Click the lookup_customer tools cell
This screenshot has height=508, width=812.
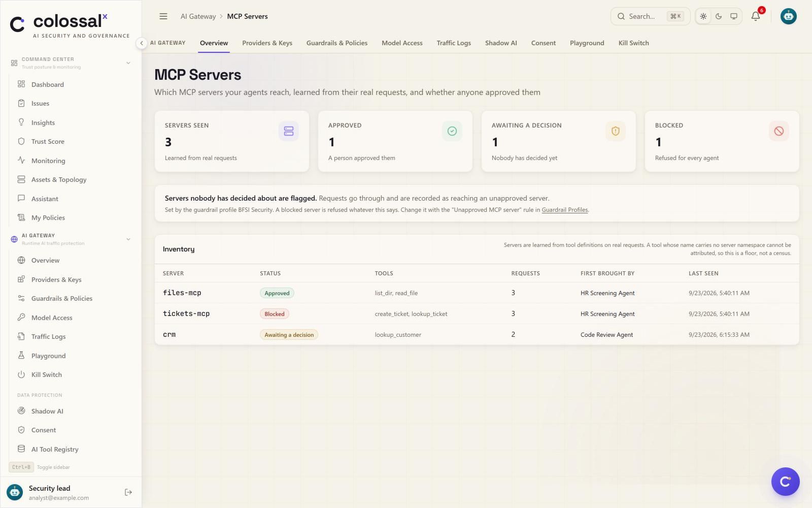coord(398,335)
